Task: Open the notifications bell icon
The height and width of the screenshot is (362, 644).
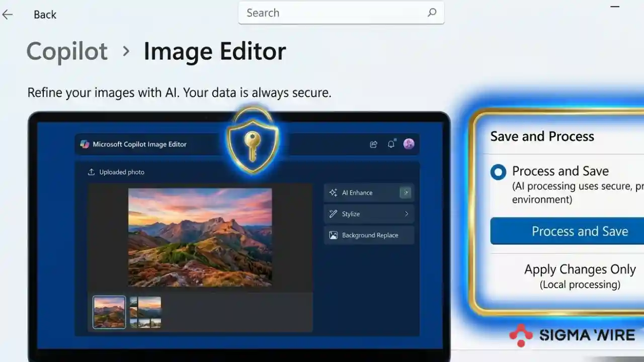Action: [391, 144]
